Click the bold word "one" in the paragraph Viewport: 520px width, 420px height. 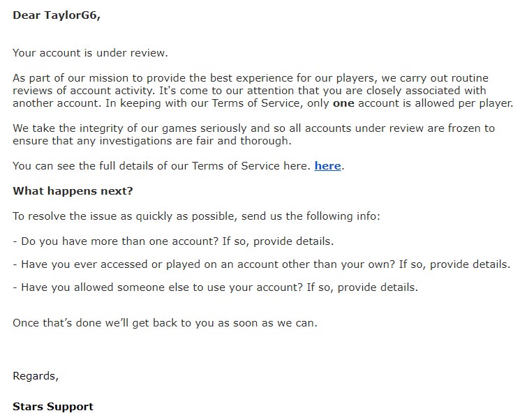point(343,103)
